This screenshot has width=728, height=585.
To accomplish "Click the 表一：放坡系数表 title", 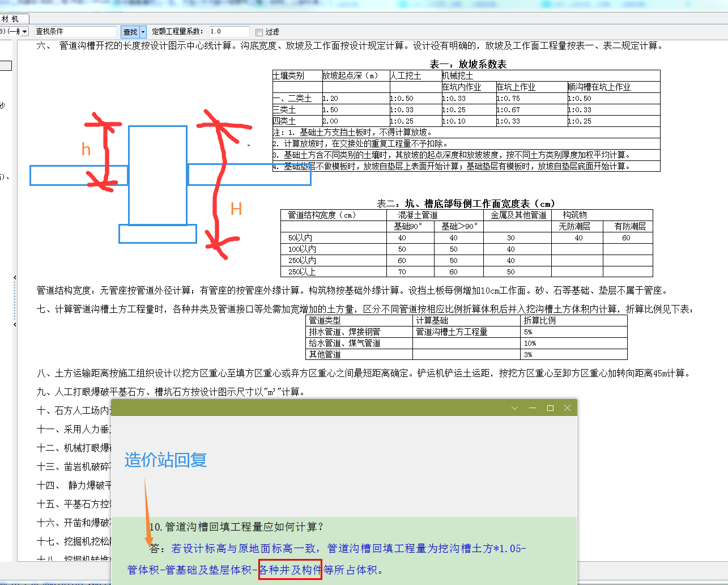I will tap(468, 64).
